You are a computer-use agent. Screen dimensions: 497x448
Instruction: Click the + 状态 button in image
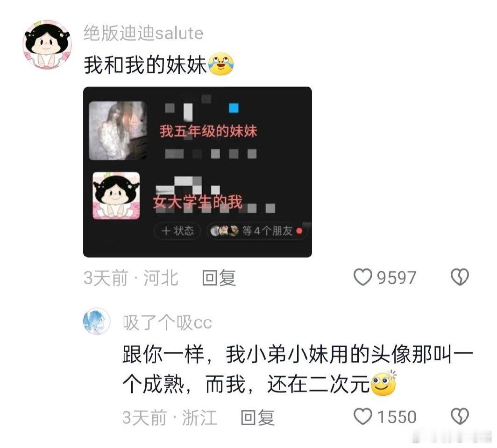177,231
